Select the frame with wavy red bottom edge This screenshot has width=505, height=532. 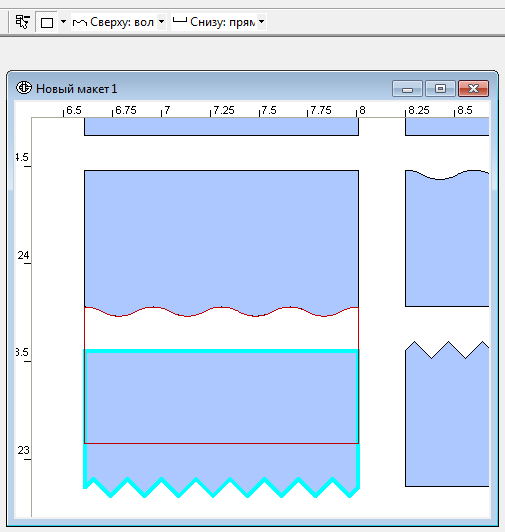(x=221, y=238)
